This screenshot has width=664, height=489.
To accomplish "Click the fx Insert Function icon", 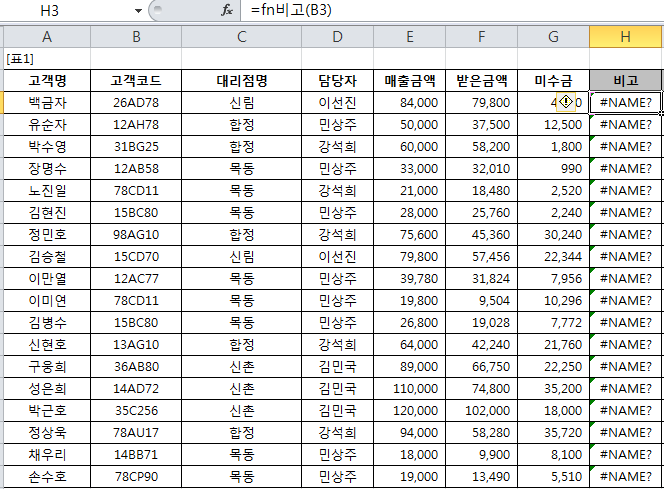I will 227,10.
